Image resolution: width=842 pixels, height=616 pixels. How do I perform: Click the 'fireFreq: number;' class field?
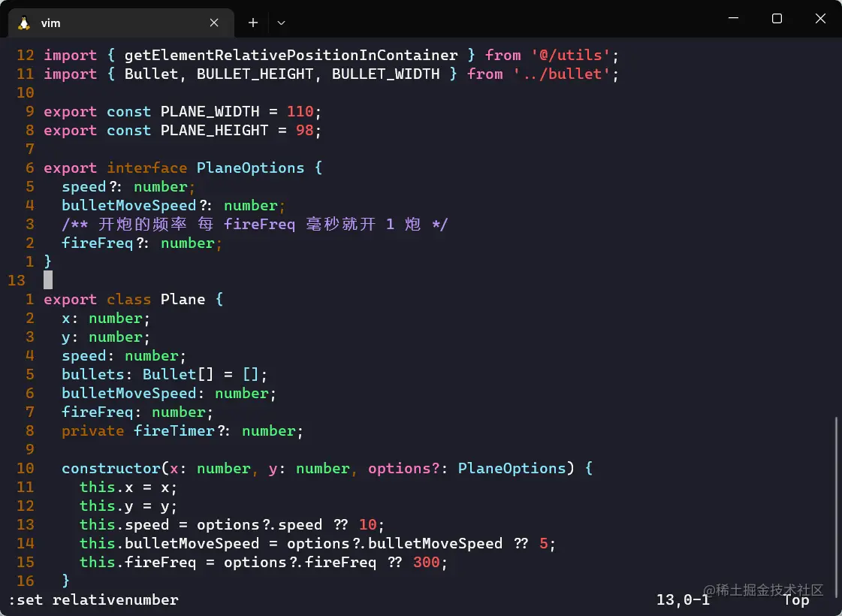(x=137, y=412)
